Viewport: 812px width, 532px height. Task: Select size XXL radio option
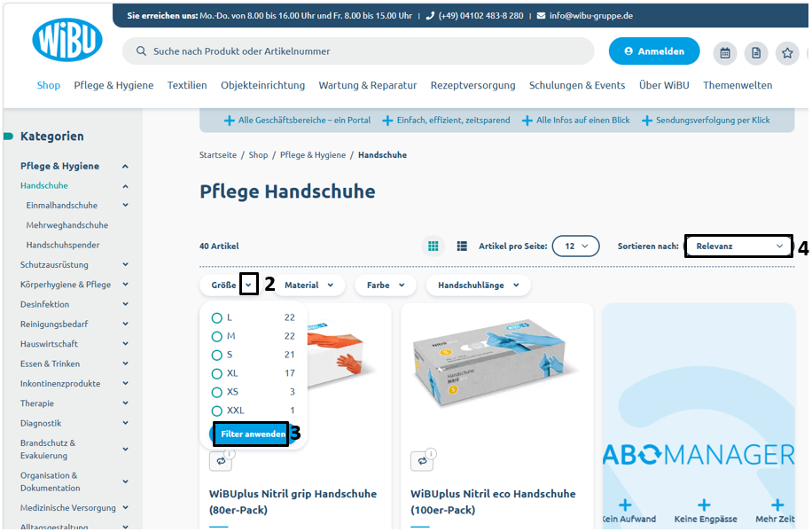pos(216,411)
